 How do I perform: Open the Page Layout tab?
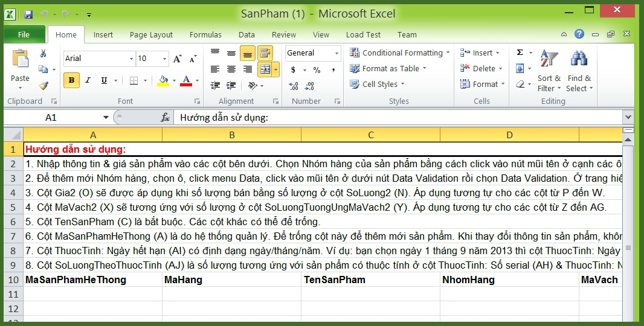click(151, 35)
